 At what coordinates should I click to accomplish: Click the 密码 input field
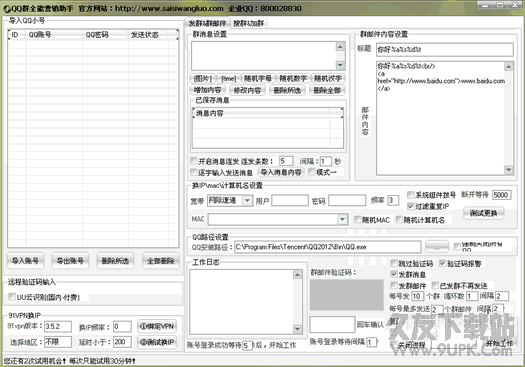click(x=347, y=200)
